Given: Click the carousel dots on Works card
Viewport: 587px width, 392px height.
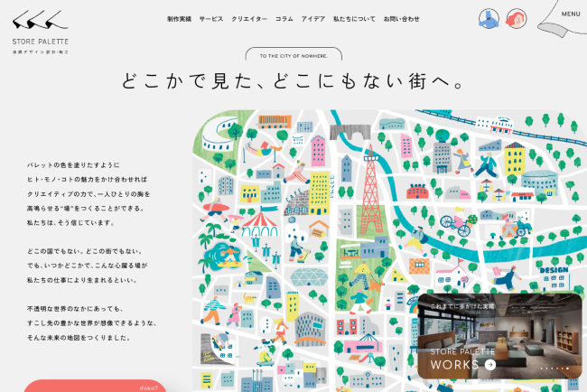Looking at the screenshot, I should coord(554,369).
